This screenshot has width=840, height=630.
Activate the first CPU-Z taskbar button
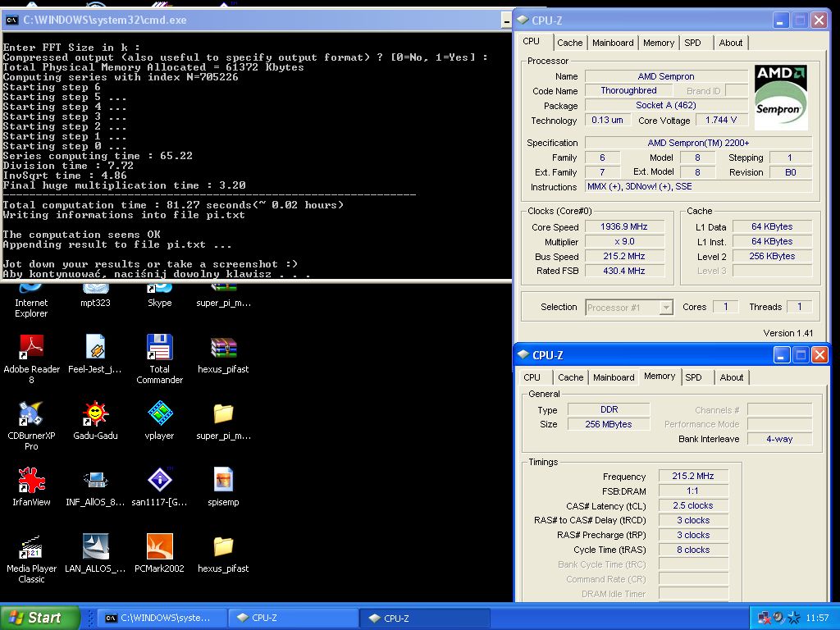click(x=293, y=618)
